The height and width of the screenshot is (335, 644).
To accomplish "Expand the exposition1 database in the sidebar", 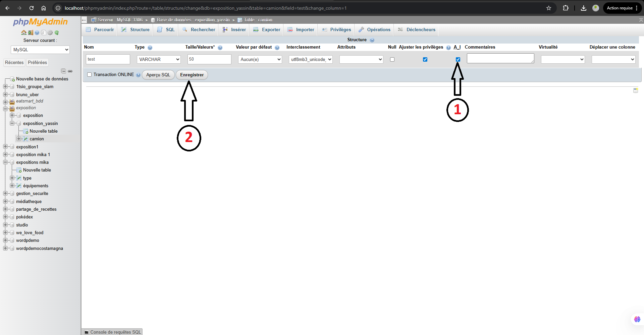I will point(5,147).
